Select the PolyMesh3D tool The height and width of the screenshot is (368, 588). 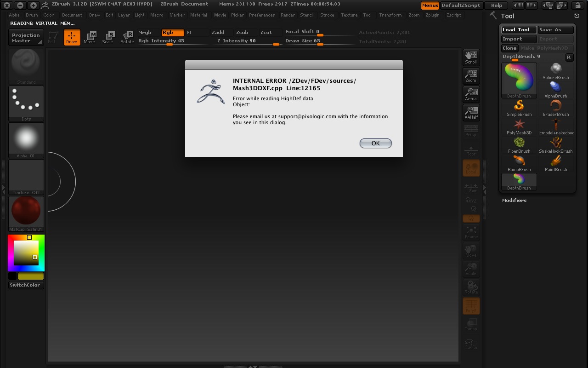click(x=519, y=126)
